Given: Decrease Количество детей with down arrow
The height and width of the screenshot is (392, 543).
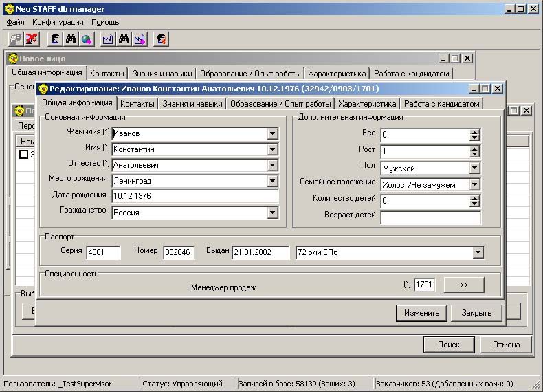Looking at the screenshot, I should click(x=475, y=204).
